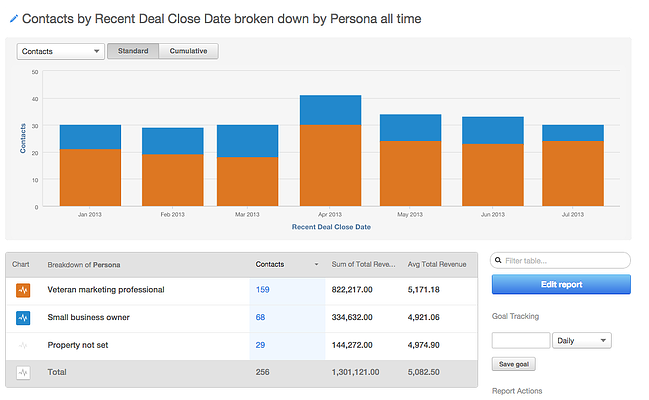The width and height of the screenshot is (649, 400).
Task: Toggle the blue Small business owner chart icon
Action: pos(23,319)
